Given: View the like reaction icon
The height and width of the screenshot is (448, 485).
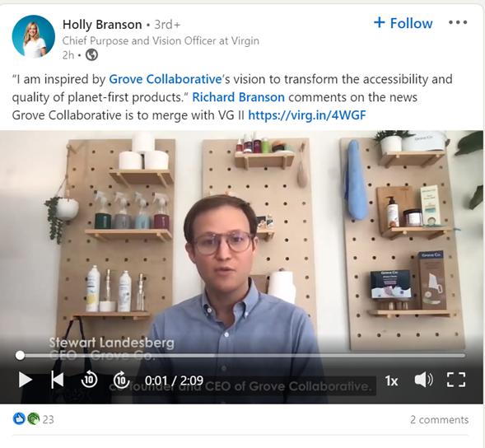Looking at the screenshot, I should 19,419.
